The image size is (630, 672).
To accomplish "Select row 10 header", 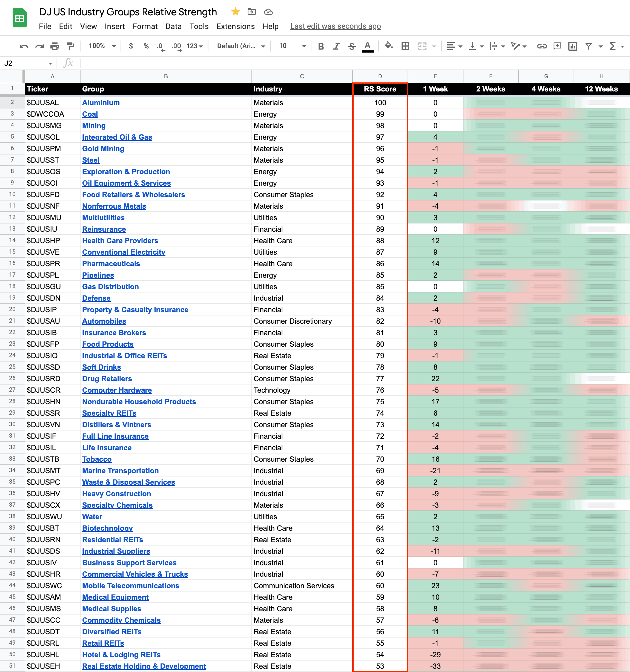I will (x=12, y=194).
